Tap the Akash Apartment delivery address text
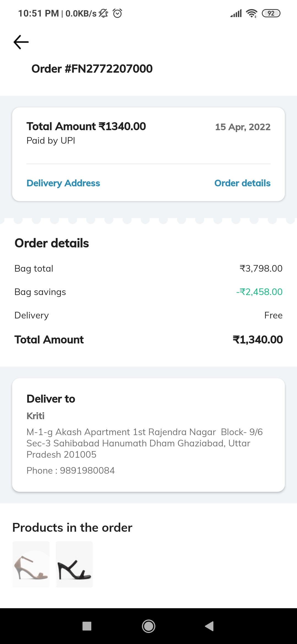 tap(144, 443)
